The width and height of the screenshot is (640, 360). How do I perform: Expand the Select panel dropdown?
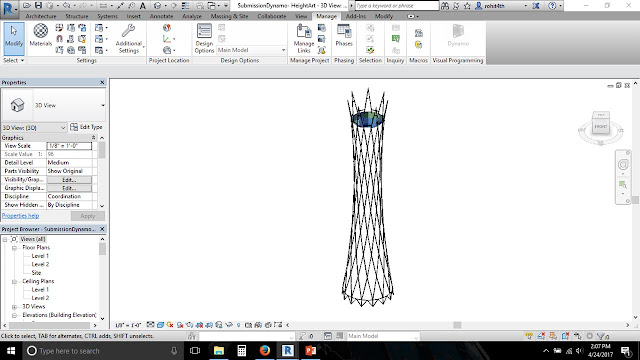(13, 60)
